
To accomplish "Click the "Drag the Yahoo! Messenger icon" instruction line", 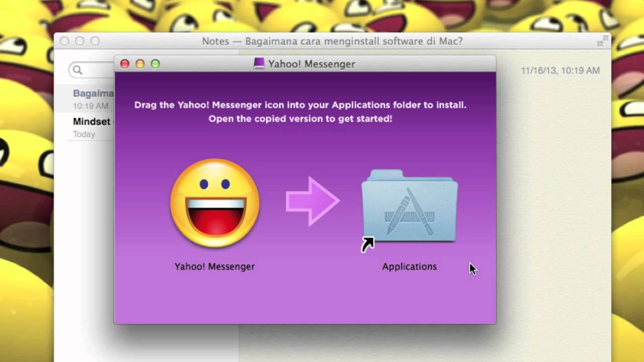I will pos(300,105).
